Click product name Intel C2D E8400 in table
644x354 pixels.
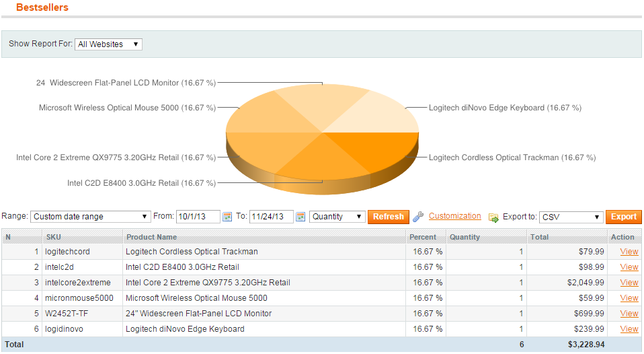tap(182, 267)
